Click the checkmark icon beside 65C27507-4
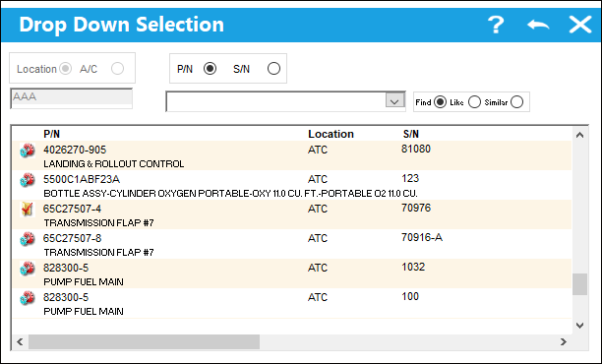Viewport: 602px width, 364px height. click(x=28, y=210)
